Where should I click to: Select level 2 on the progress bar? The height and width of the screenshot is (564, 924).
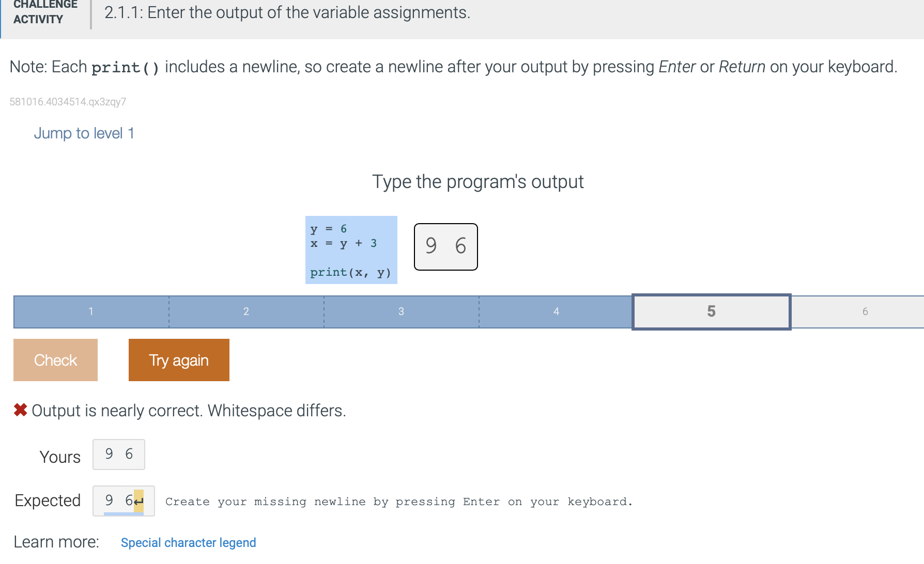coord(246,311)
